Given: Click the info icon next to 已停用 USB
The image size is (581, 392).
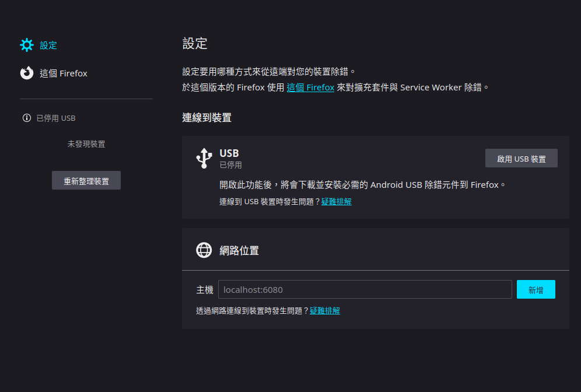Looking at the screenshot, I should (x=26, y=118).
